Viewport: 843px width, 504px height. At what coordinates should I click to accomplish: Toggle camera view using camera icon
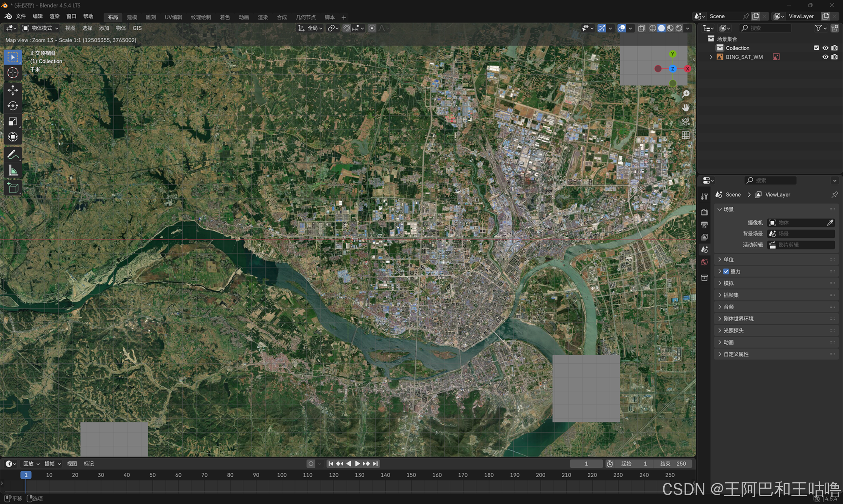coord(685,121)
